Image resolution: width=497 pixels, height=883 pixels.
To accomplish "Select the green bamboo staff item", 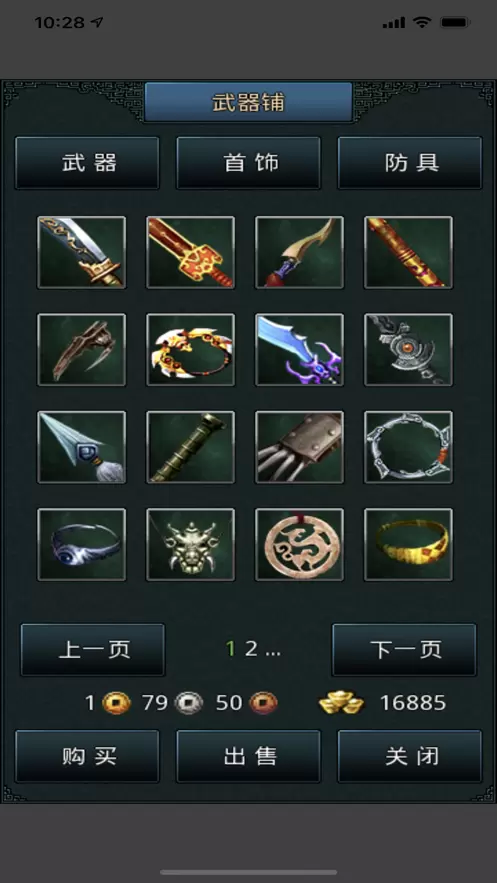I will (x=190, y=447).
